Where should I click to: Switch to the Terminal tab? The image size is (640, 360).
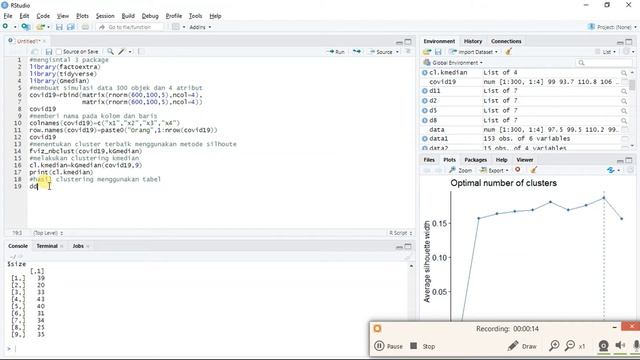(47, 246)
